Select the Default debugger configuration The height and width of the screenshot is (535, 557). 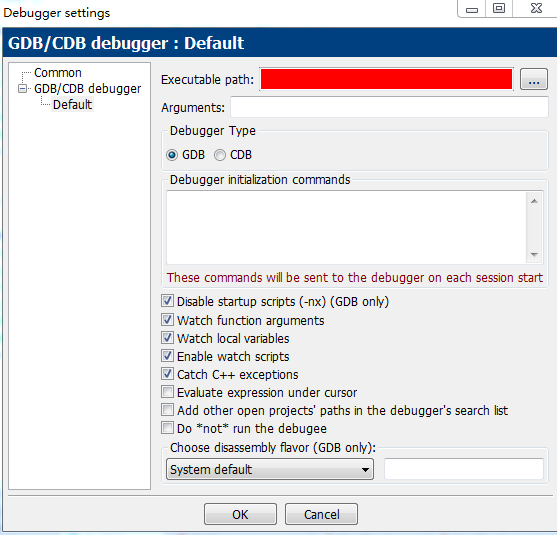coord(72,104)
